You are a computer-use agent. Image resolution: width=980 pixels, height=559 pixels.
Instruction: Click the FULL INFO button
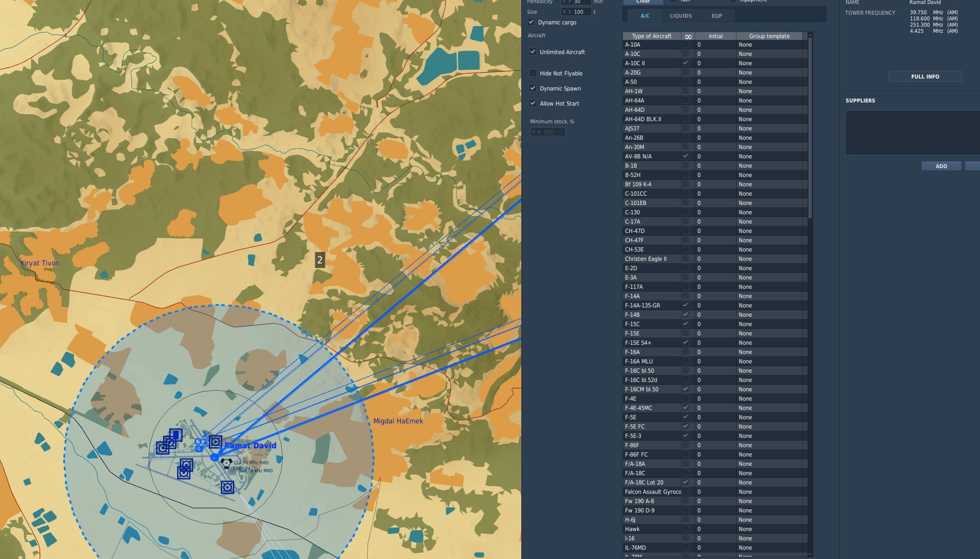coord(925,77)
